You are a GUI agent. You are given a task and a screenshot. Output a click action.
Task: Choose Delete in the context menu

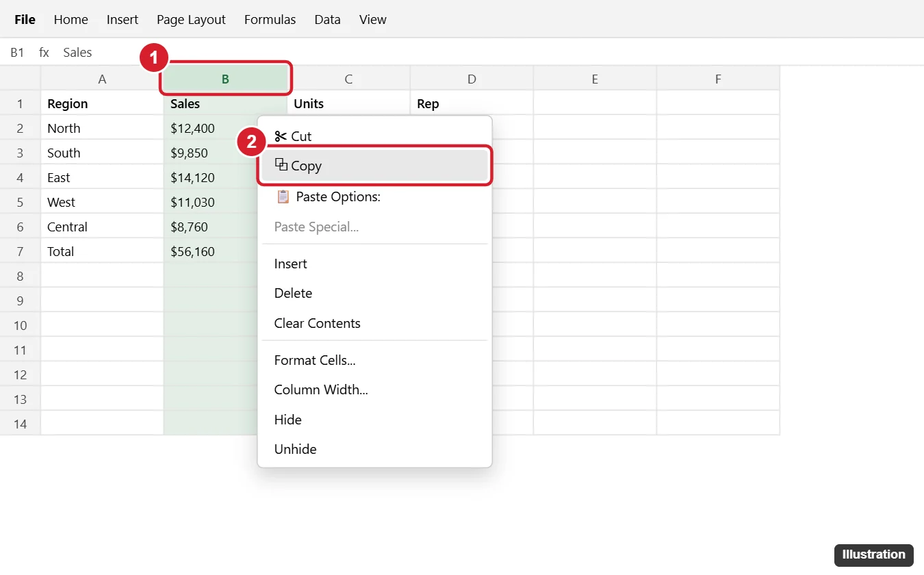(x=374, y=293)
